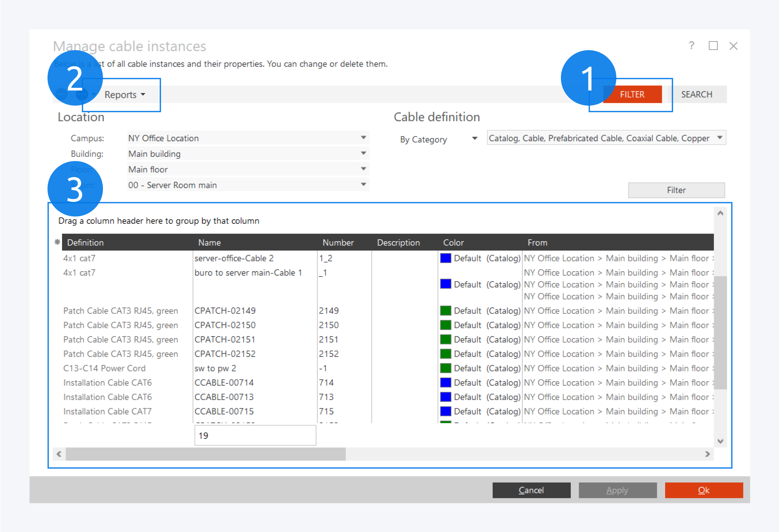Click the scroll up arrow of table

coord(720,213)
